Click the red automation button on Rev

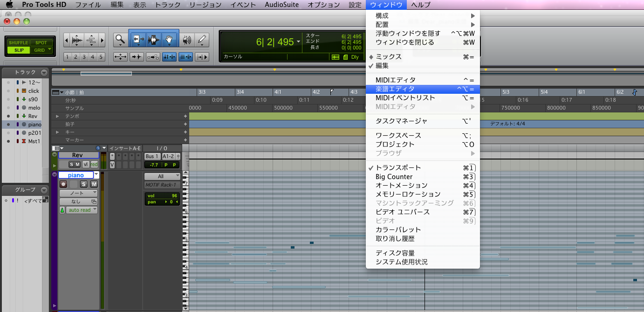94,164
